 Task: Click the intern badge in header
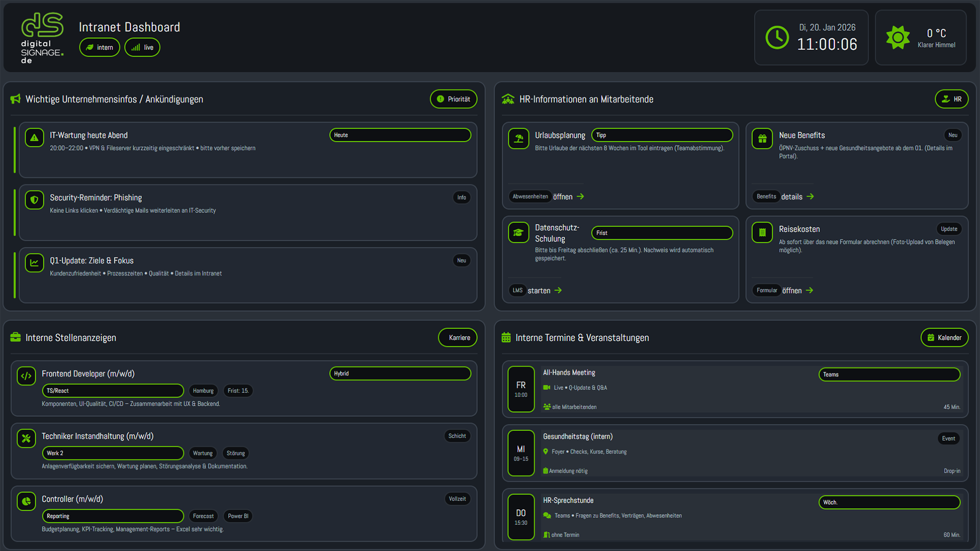(100, 47)
